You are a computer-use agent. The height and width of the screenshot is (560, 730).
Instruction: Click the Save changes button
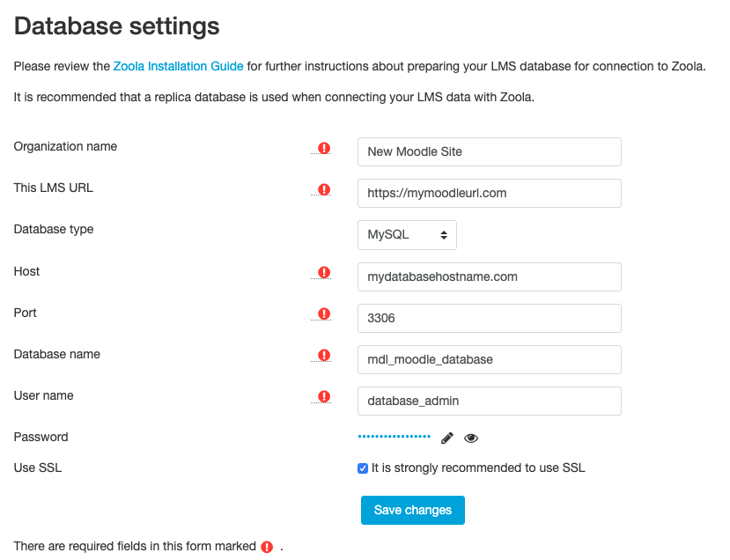tap(412, 510)
